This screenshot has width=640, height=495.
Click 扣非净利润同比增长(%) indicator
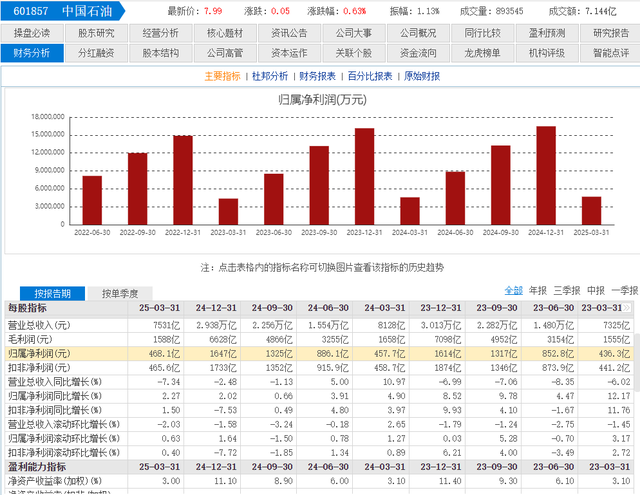coord(55,410)
